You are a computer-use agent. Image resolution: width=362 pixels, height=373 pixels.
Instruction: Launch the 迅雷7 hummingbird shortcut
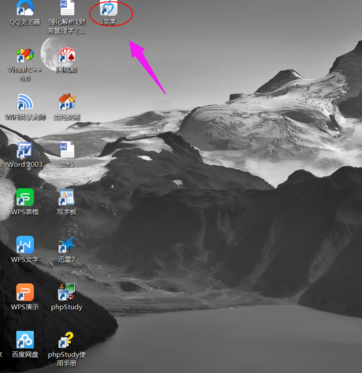[67, 245]
